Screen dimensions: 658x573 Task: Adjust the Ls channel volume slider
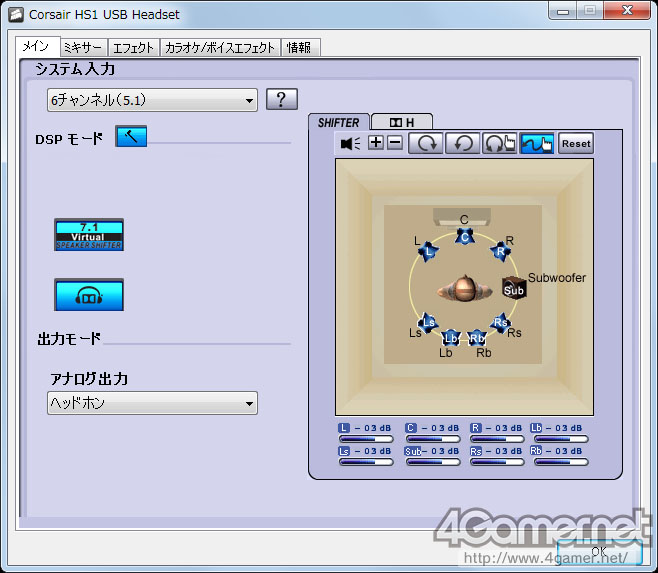[366, 462]
